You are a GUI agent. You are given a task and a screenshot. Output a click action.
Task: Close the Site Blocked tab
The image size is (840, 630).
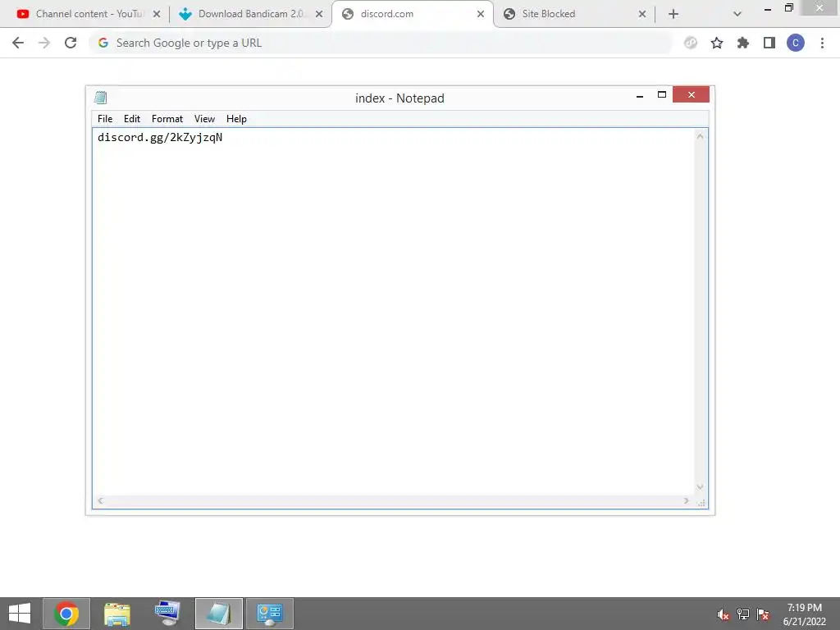642,14
